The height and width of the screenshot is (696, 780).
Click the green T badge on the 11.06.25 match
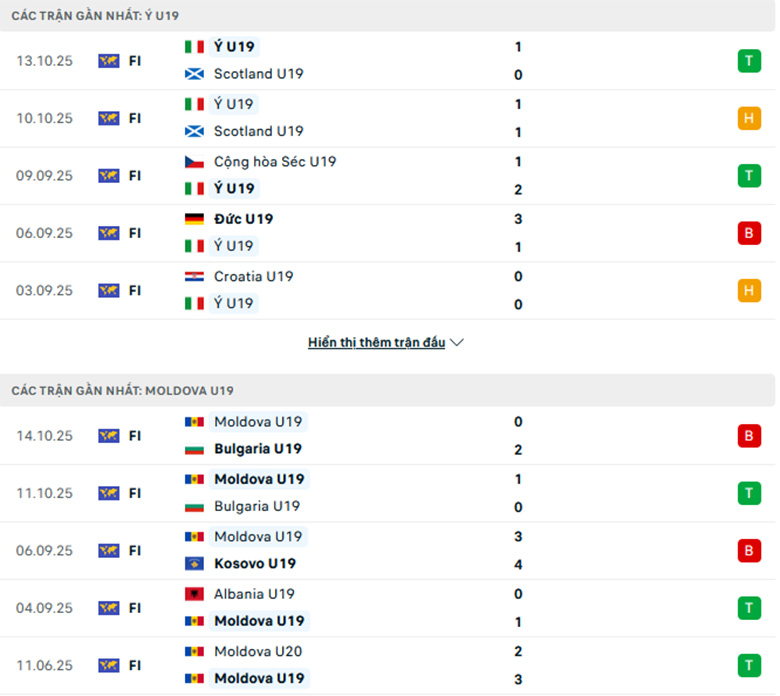(748, 665)
